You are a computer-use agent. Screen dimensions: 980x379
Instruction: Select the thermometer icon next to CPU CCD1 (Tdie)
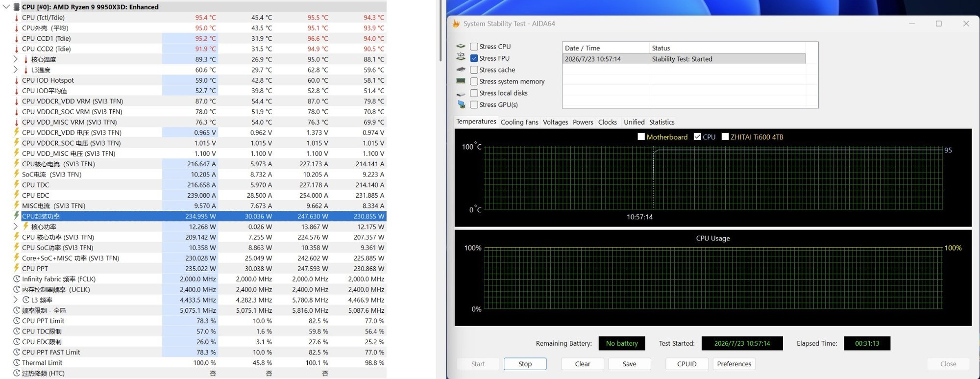[x=16, y=39]
